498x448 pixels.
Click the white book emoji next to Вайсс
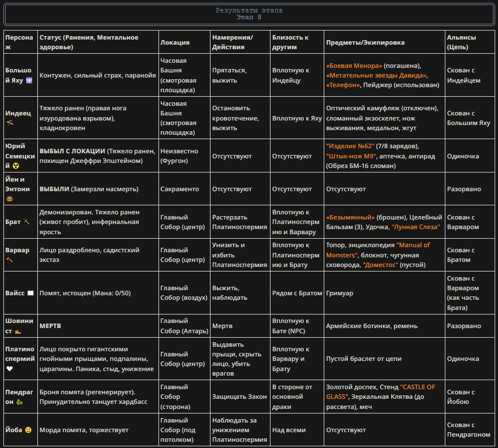pyautogui.click(x=31, y=293)
